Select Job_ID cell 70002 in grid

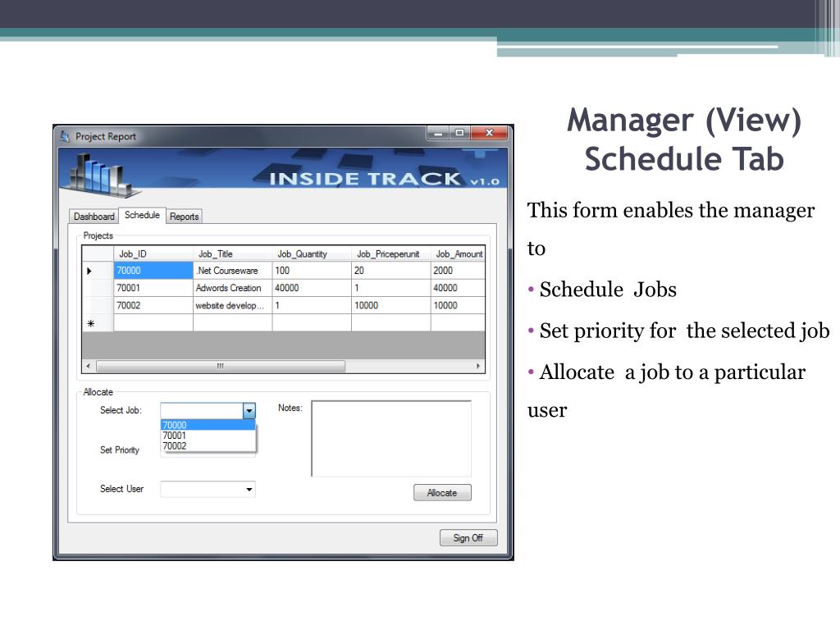click(x=153, y=305)
